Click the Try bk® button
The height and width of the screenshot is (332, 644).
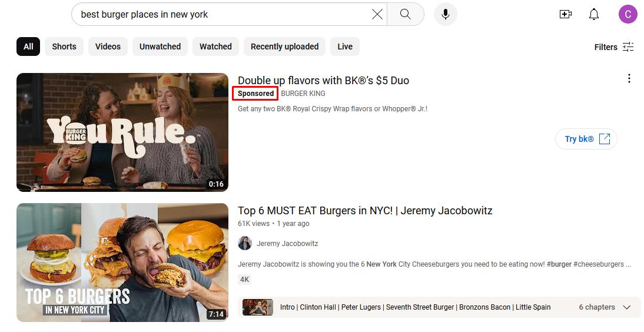tap(586, 139)
